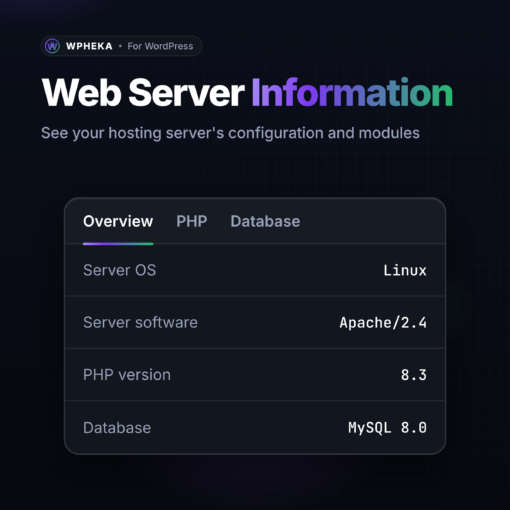Select the 'MySQL 8.0' value
Image resolution: width=510 pixels, height=510 pixels.
pyautogui.click(x=387, y=428)
